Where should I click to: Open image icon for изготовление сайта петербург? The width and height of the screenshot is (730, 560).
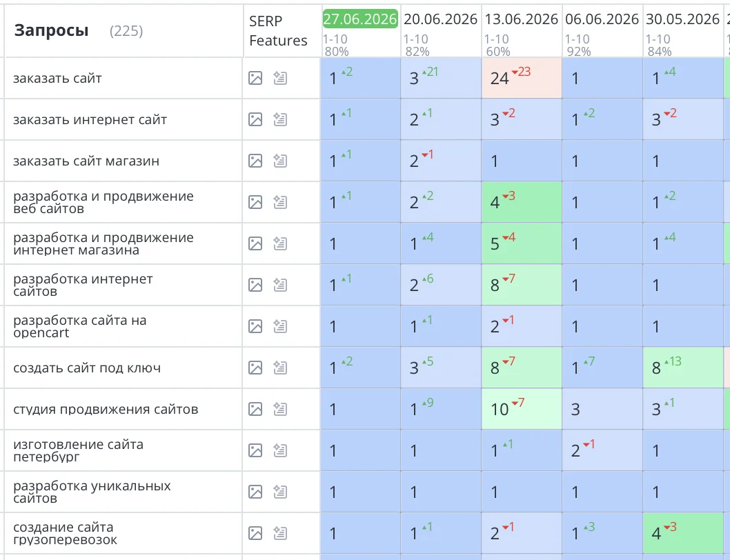255,450
